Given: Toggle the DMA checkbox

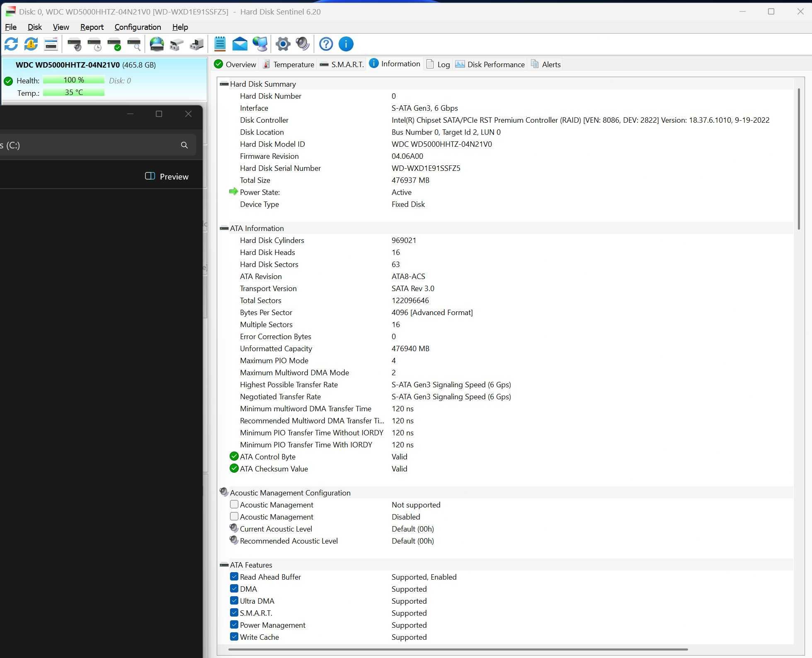Looking at the screenshot, I should [234, 589].
